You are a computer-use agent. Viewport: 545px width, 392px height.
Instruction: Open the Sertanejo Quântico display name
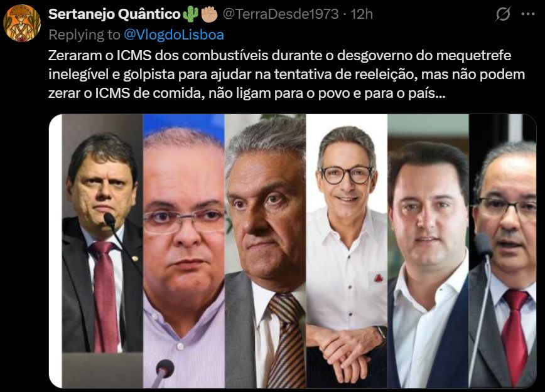pos(114,14)
